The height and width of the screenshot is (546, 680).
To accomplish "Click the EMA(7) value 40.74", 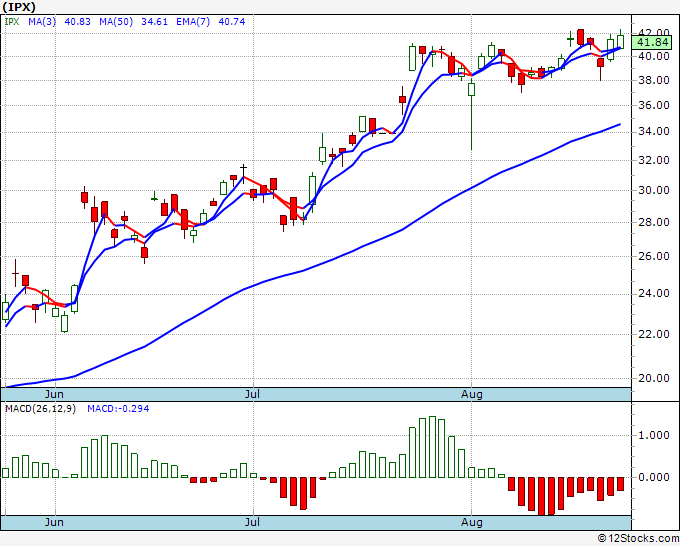I will coord(232,22).
